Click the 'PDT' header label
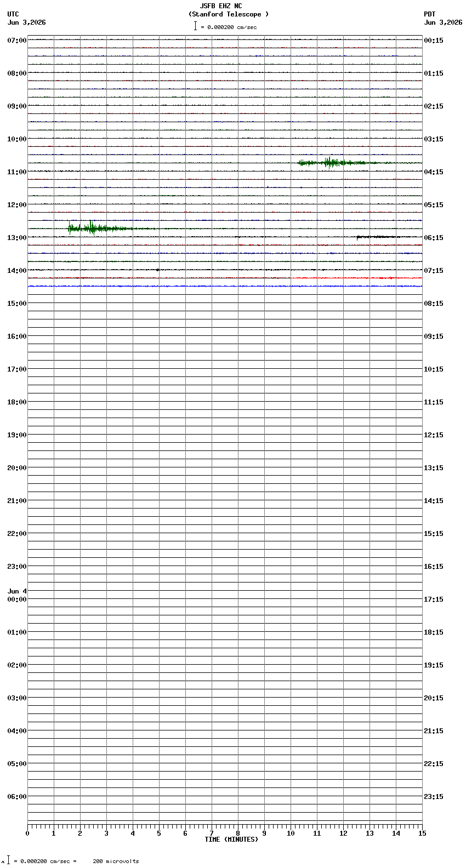Viewport: 466px width, 868px height. [429, 14]
